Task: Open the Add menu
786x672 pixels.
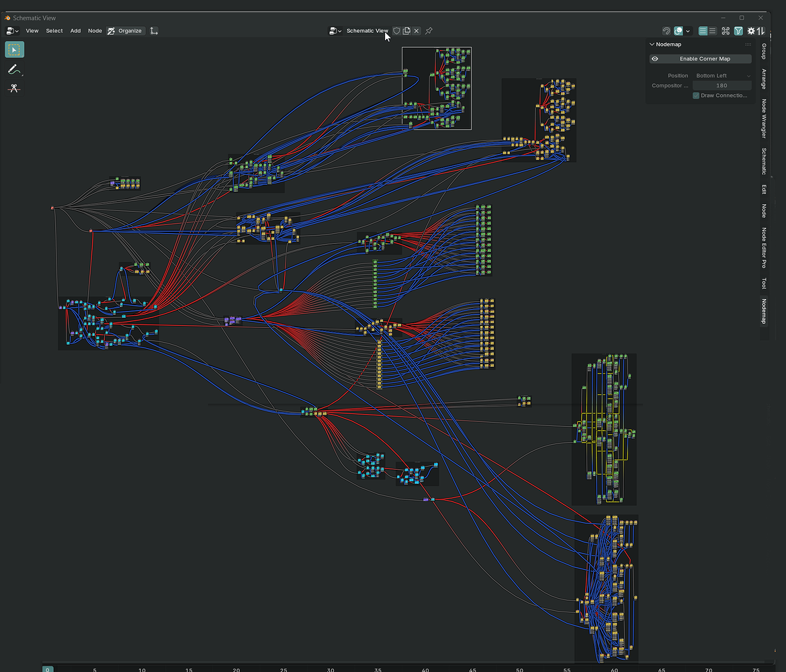Action: (x=75, y=31)
